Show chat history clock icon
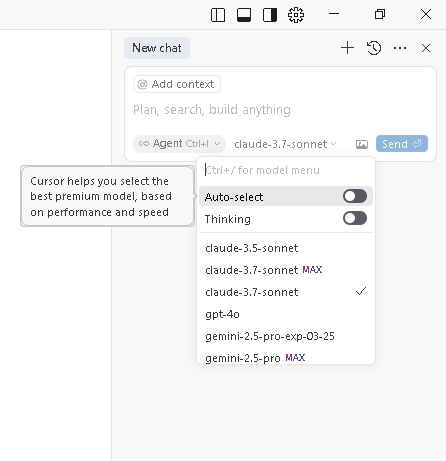Screen dimensions: 446x461 (374, 48)
